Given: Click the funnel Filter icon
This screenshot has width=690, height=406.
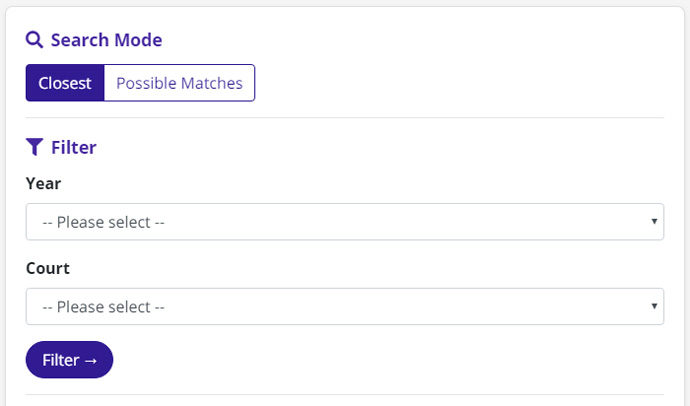Looking at the screenshot, I should [x=34, y=147].
